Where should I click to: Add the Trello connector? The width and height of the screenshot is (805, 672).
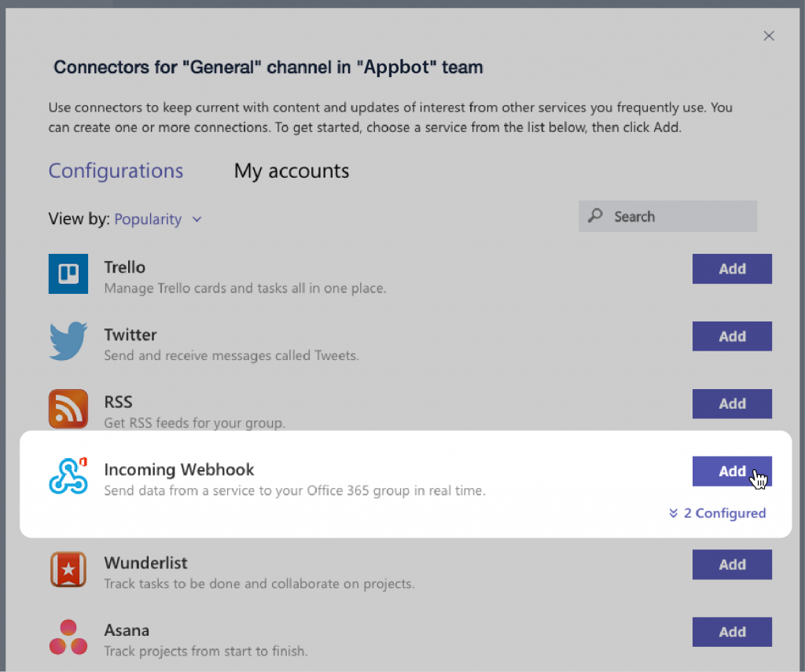(732, 269)
